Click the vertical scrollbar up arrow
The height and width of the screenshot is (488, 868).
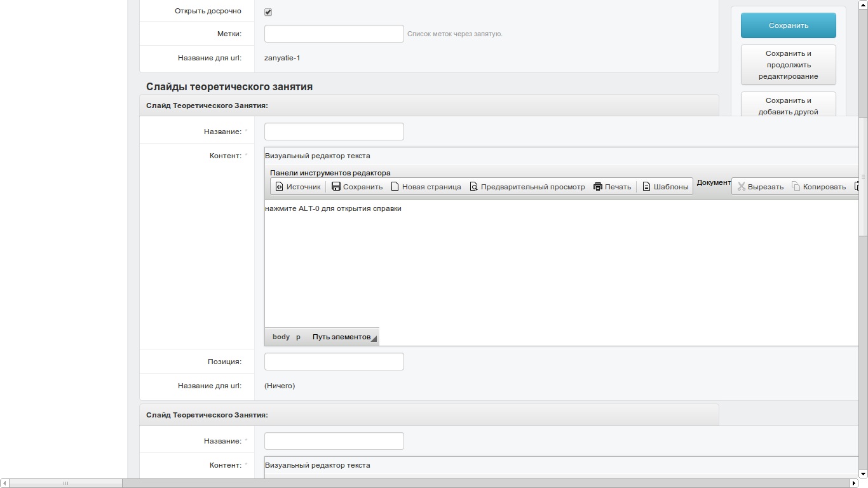coord(863,4)
